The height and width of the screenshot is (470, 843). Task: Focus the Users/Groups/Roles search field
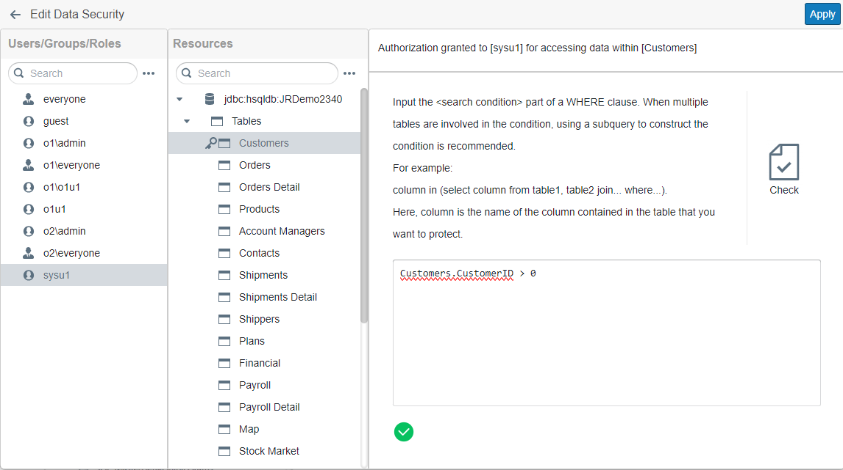73,73
